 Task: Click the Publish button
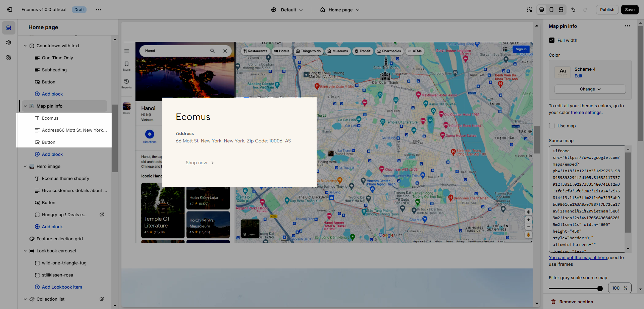click(607, 10)
